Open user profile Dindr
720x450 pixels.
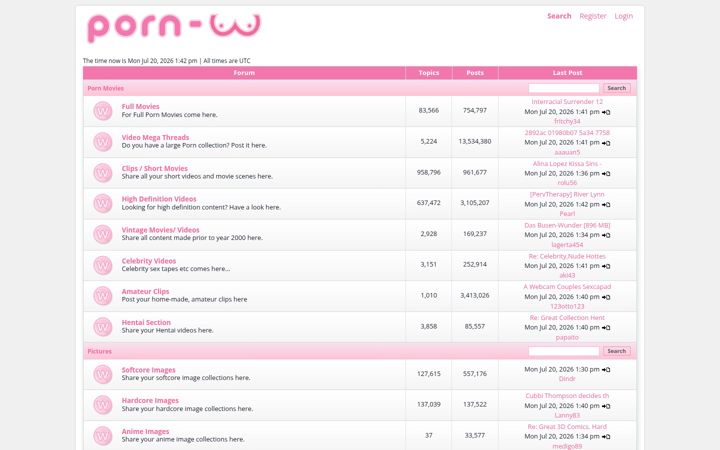pyautogui.click(x=567, y=379)
